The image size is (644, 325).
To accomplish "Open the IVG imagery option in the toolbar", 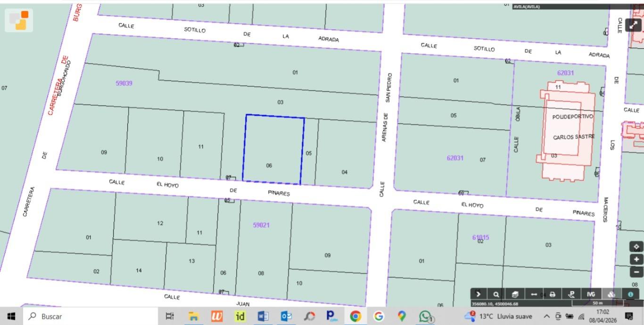I will [x=591, y=294].
